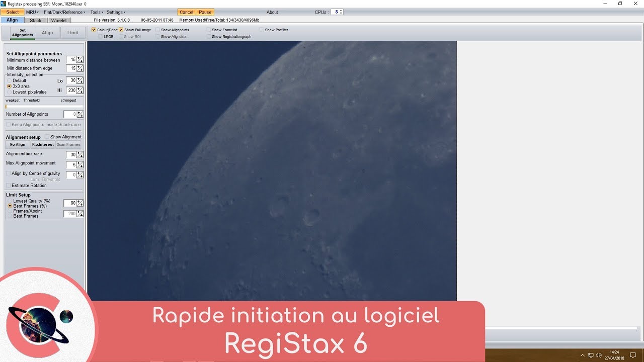The image size is (644, 362).
Task: Click the Cancel button
Action: click(186, 12)
